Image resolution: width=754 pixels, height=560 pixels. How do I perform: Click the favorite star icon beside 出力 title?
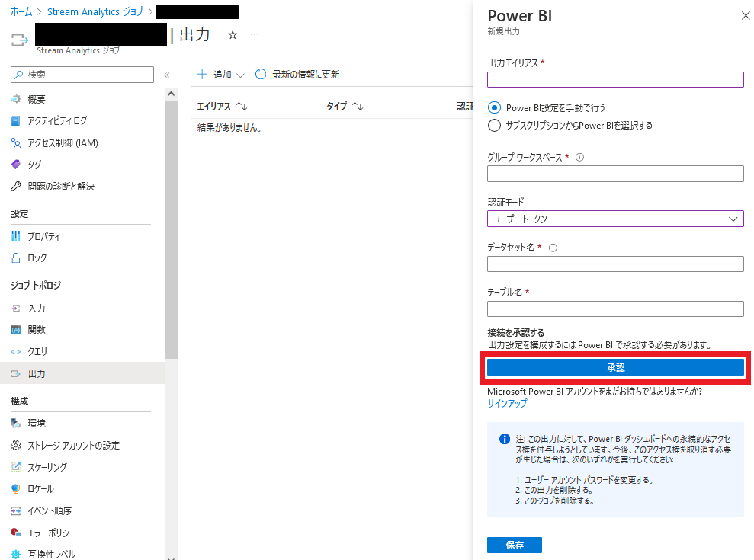click(x=233, y=35)
